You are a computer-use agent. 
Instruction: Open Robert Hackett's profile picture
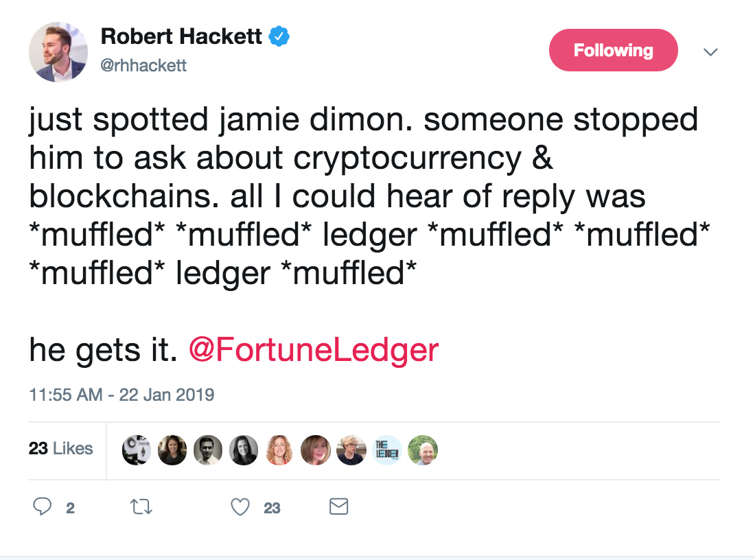[58, 52]
